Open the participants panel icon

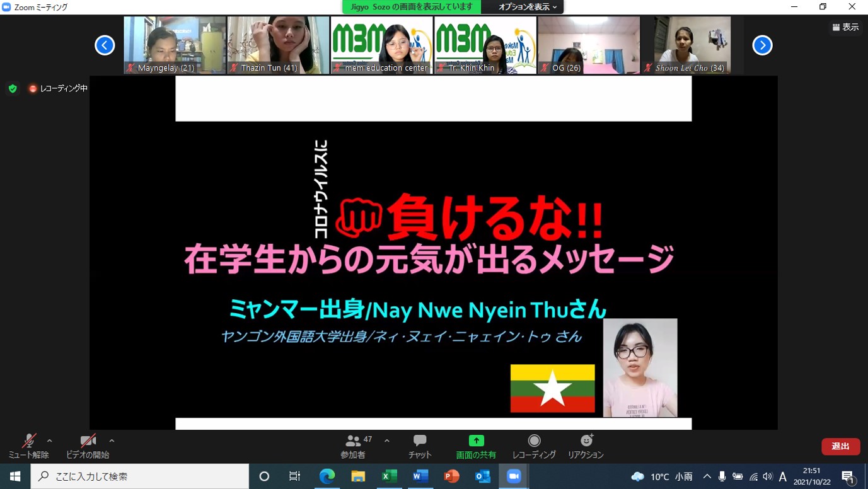tap(353, 441)
